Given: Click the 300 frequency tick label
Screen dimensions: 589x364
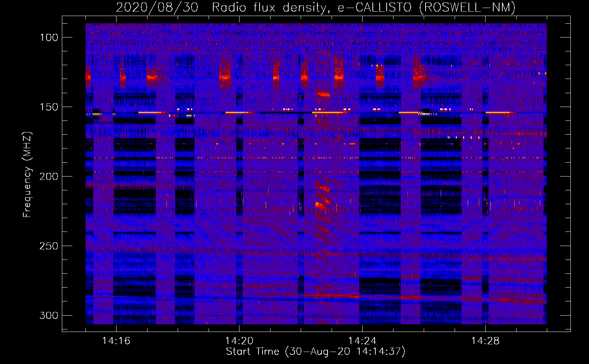Looking at the screenshot, I should (x=49, y=315).
